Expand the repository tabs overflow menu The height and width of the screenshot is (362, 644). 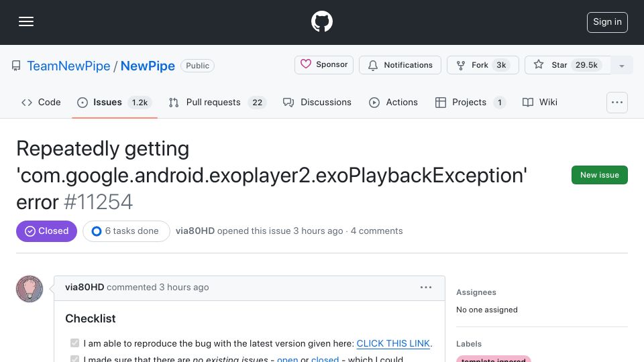(617, 103)
